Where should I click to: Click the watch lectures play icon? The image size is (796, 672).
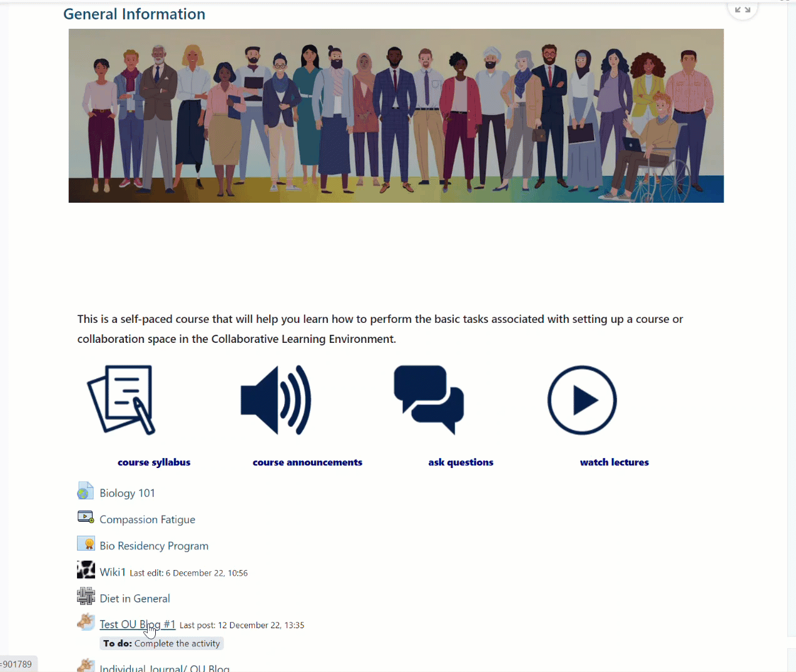(x=582, y=400)
